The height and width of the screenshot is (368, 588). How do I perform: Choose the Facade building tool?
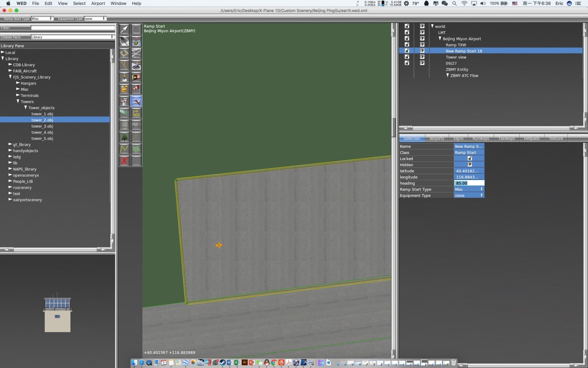pos(124,125)
